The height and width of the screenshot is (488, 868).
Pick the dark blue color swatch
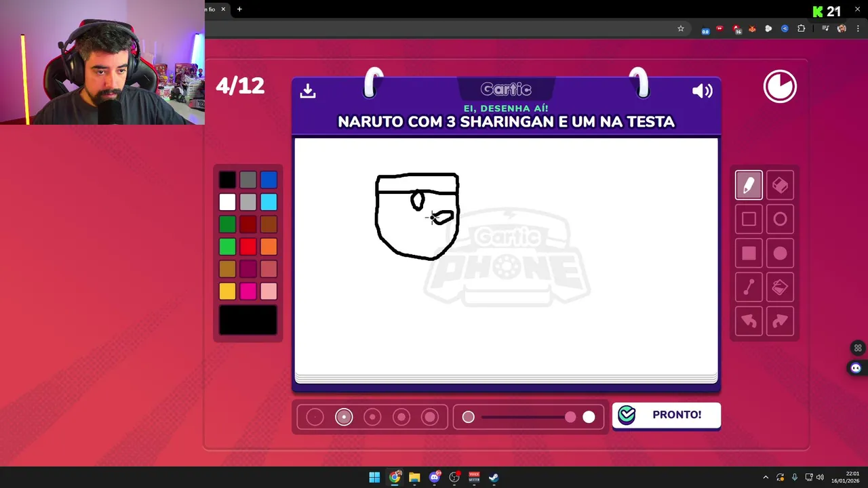269,180
